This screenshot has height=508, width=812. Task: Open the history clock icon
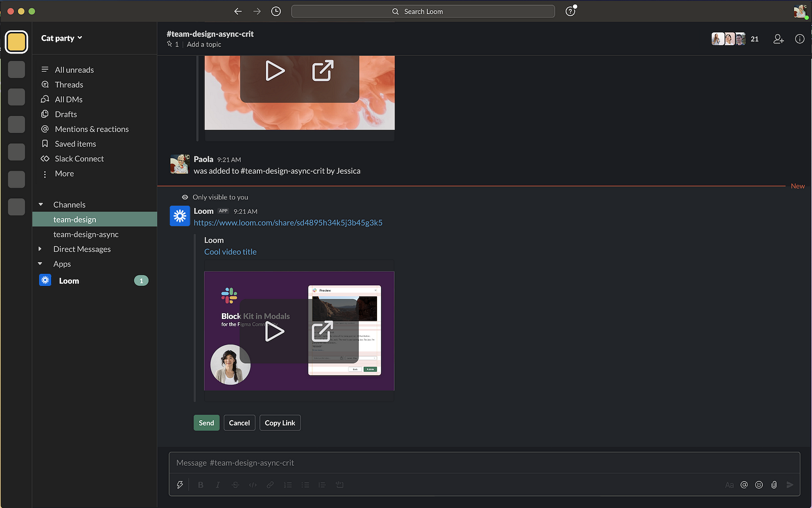point(276,11)
